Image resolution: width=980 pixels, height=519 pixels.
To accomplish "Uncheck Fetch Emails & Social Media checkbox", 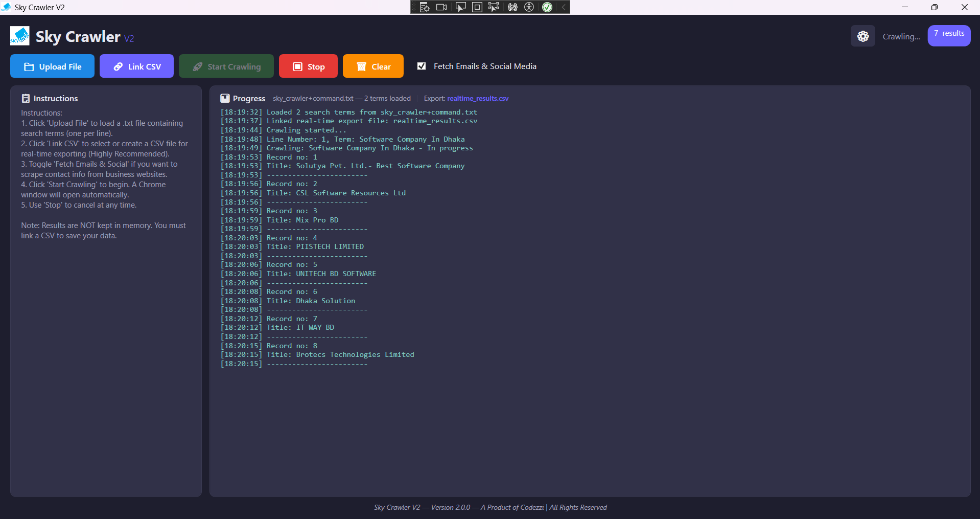I will tap(422, 66).
